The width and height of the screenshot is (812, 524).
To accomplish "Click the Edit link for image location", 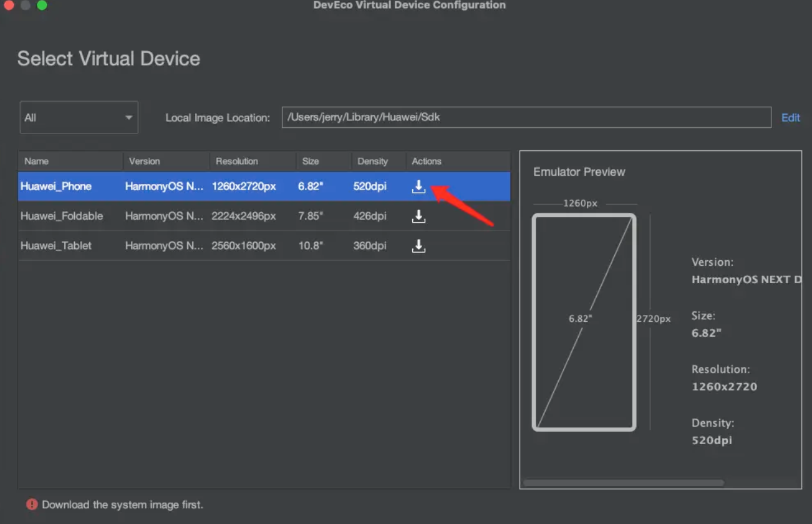I will pyautogui.click(x=790, y=117).
